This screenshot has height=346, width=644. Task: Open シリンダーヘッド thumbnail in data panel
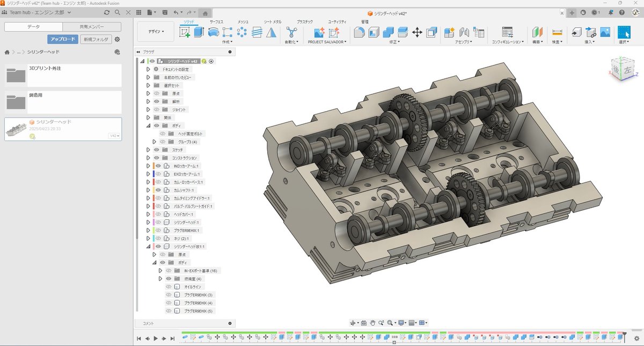(16, 130)
